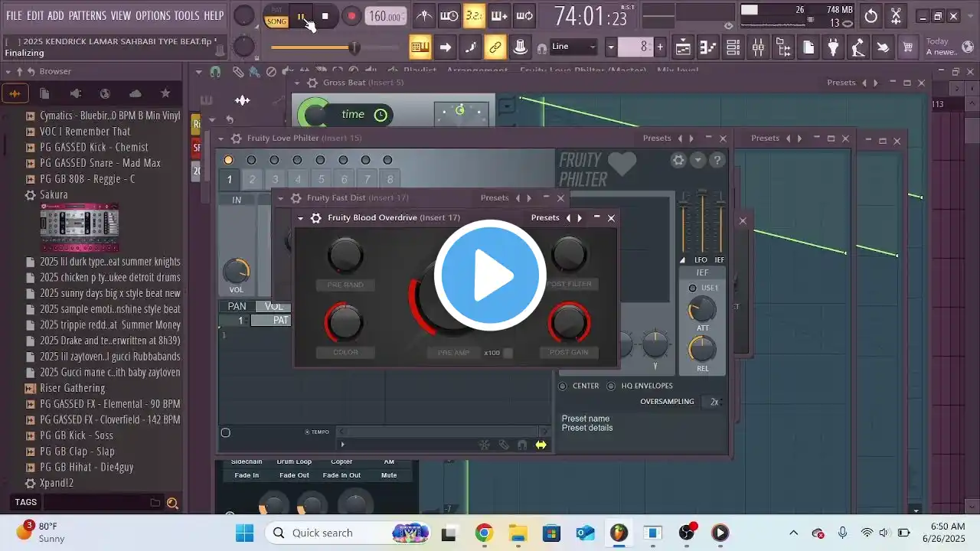Toggle the first orange unit enable LED
This screenshot has height=551, width=980.
coord(228,160)
